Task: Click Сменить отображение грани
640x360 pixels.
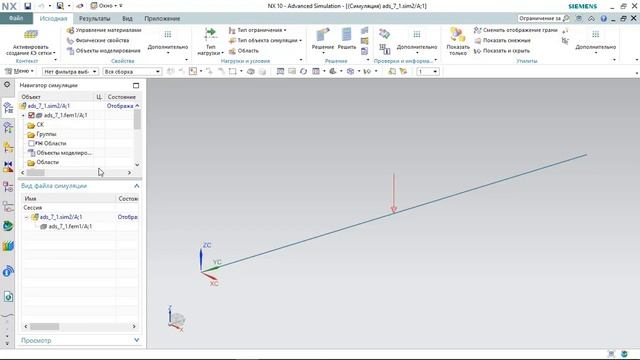Action: pos(516,30)
